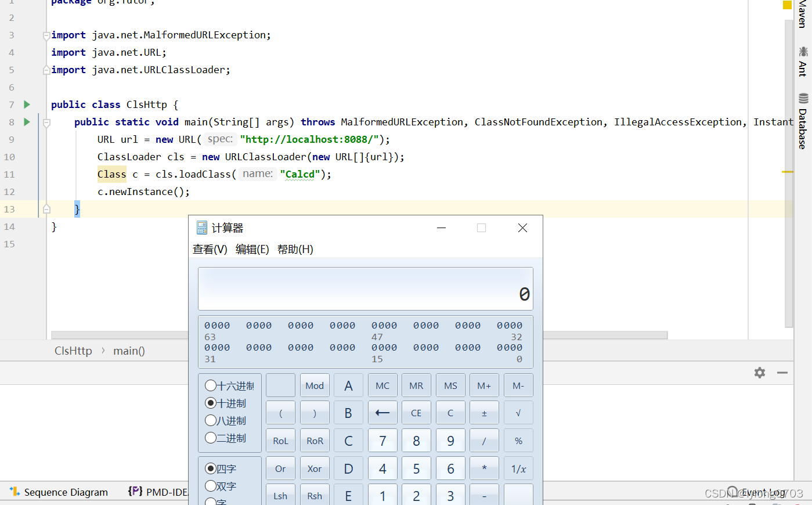Click the fold marker on line 13
The image size is (812, 505).
46,209
